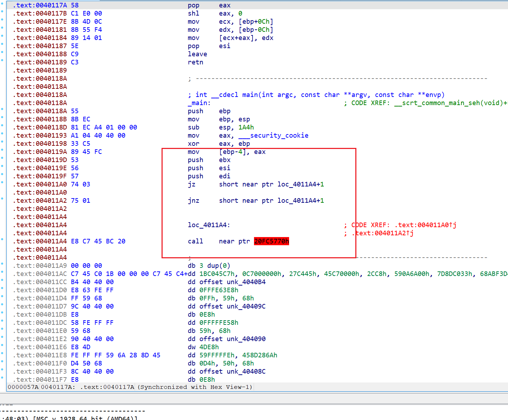
Task: Select the esi operand of pop esi
Action: click(x=225, y=46)
